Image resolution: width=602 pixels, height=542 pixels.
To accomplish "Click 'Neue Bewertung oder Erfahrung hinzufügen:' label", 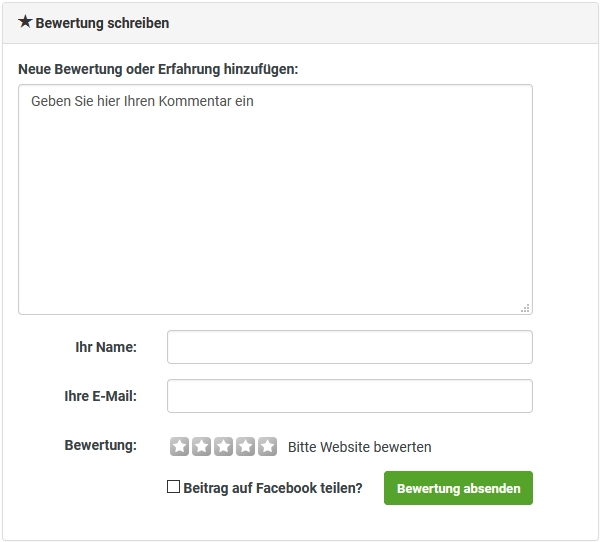I will click(x=158, y=69).
